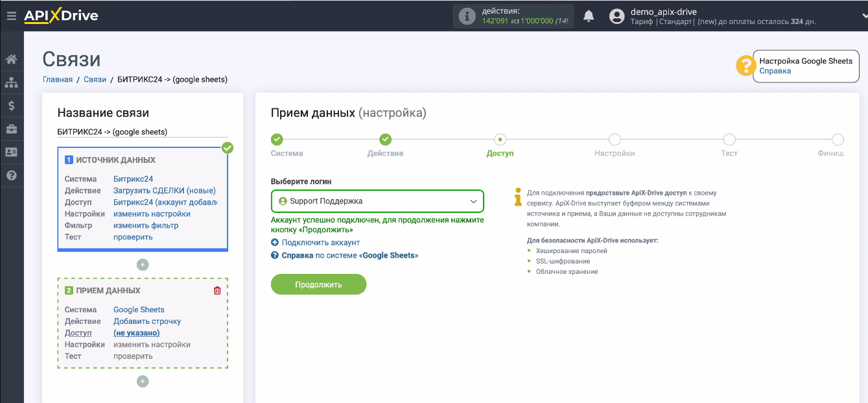Go to the Тест step circle
Viewport: 868px width, 403px height.
tap(729, 140)
